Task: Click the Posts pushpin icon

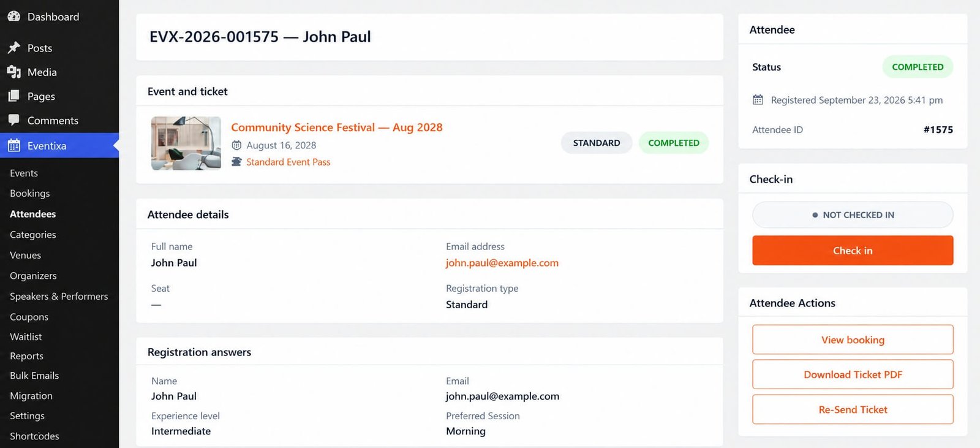Action: [14, 48]
